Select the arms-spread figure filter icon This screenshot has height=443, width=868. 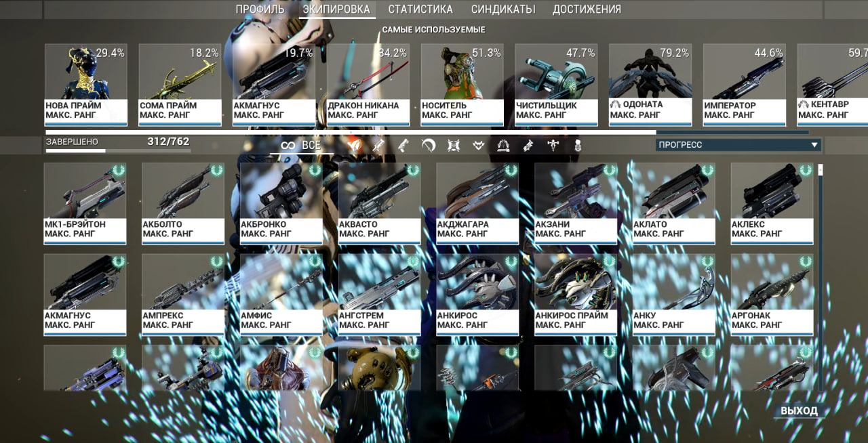[x=553, y=145]
